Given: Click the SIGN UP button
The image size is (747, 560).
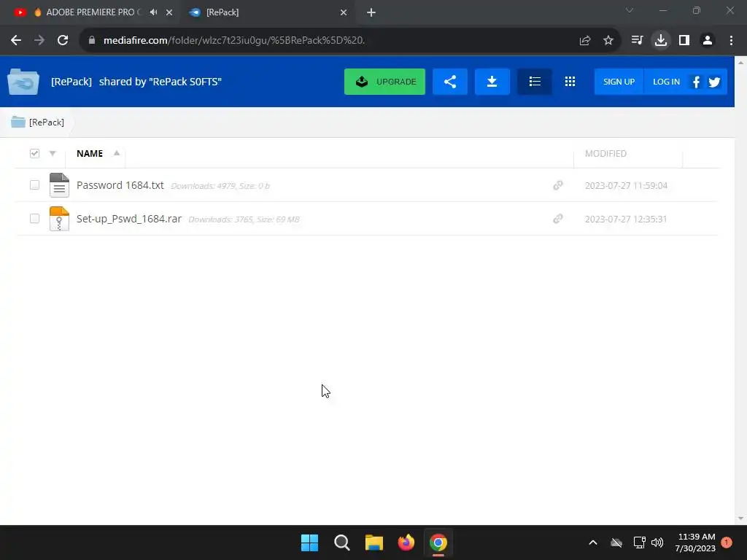Looking at the screenshot, I should click(619, 82).
